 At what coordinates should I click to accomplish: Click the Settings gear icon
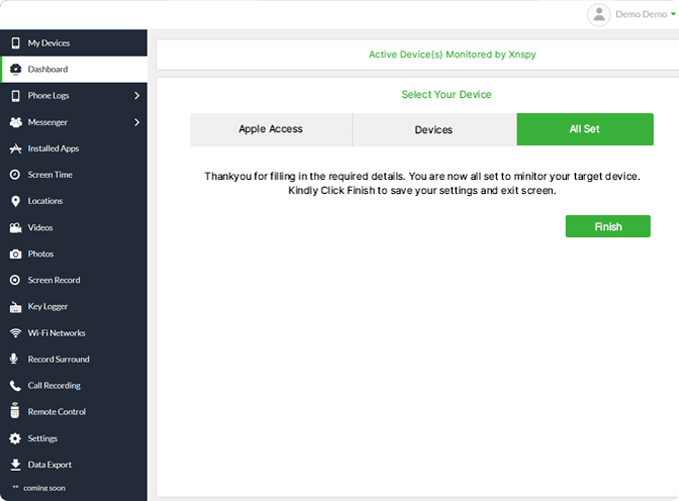[15, 438]
